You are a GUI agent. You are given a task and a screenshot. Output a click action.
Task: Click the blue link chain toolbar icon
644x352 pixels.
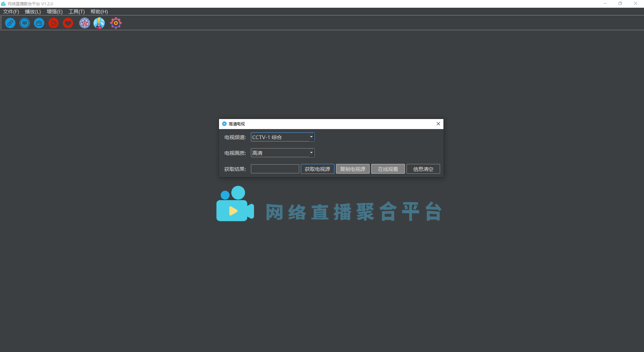click(10, 23)
